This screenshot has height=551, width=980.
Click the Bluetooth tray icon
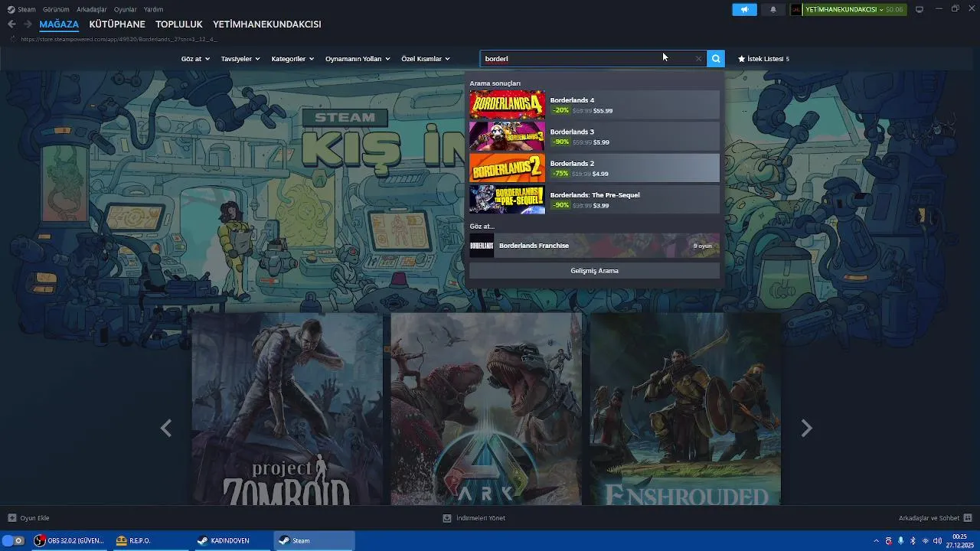[x=913, y=541]
